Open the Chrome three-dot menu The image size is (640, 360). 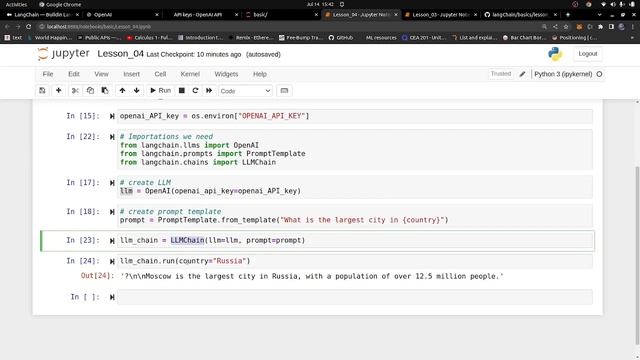[633, 27]
